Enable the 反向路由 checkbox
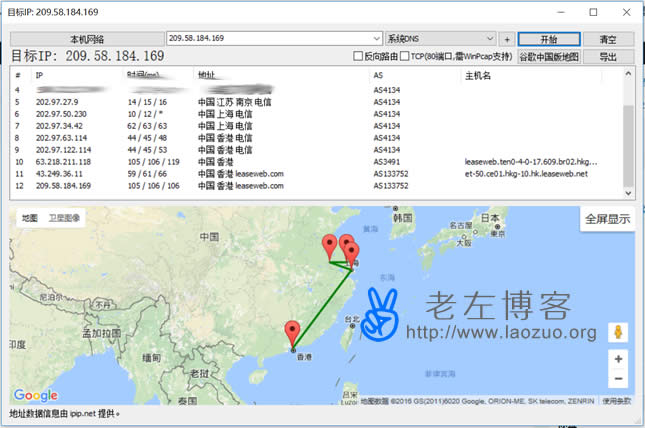The width and height of the screenshot is (645, 428). point(358,57)
